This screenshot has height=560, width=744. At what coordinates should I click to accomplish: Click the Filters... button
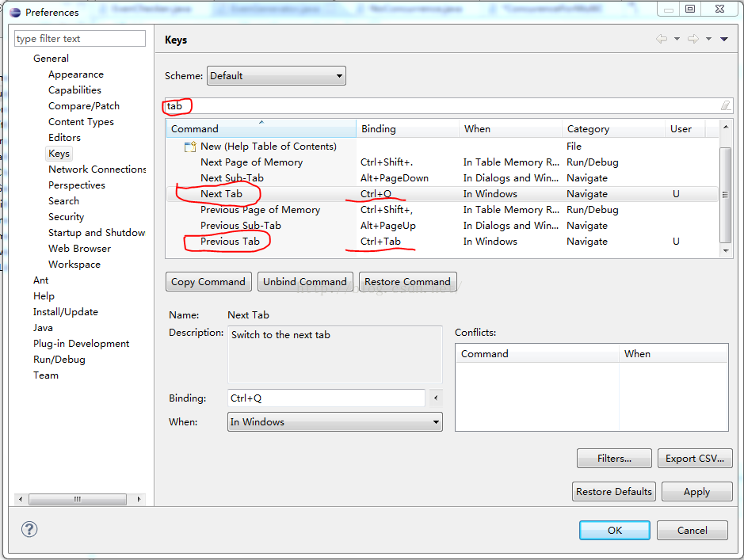coord(615,459)
